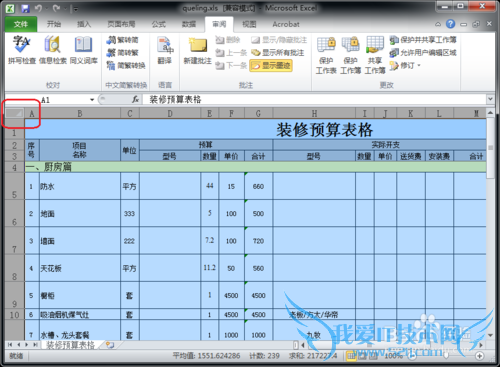Screen dimensions: 500x367
Task: Click vertical scrollbar up arrow
Action: click(490, 113)
